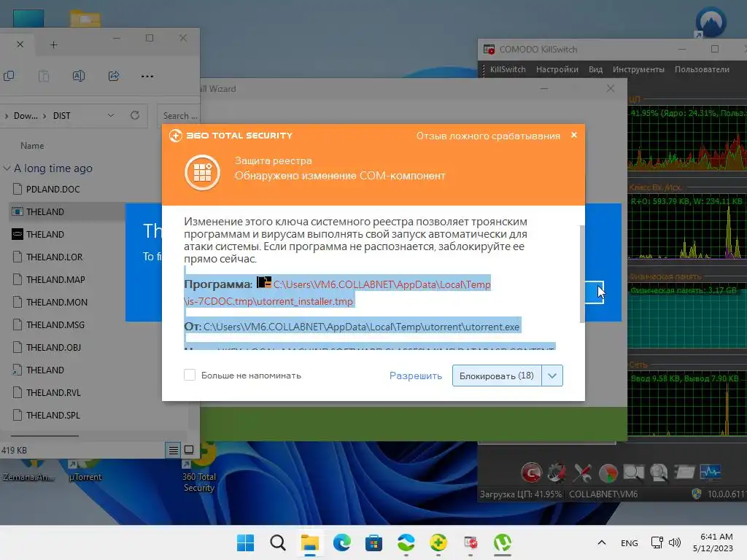747x560 pixels.
Task: Check the 'Больше не напоминать' checkbox
Action: [x=190, y=375]
